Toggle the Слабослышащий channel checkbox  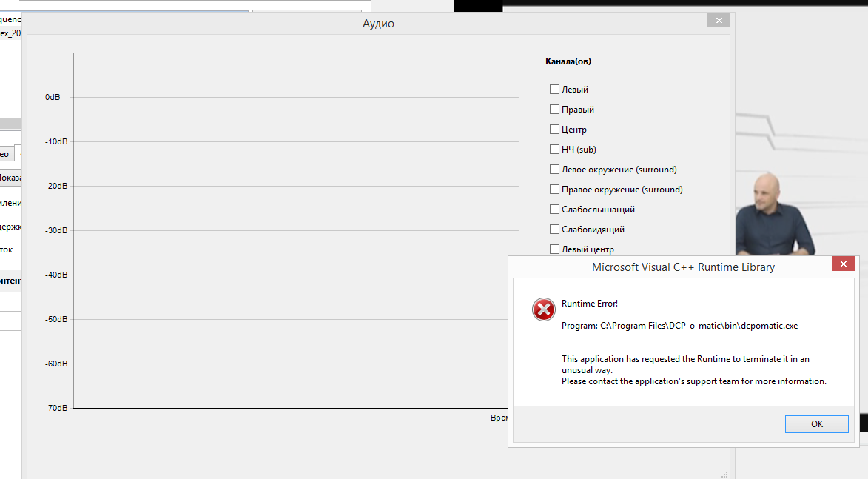(x=554, y=210)
